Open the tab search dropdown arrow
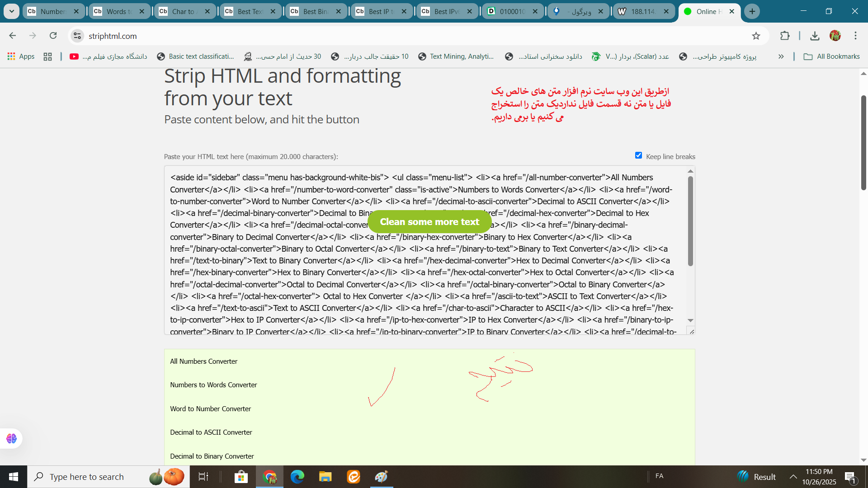 pos(11,11)
